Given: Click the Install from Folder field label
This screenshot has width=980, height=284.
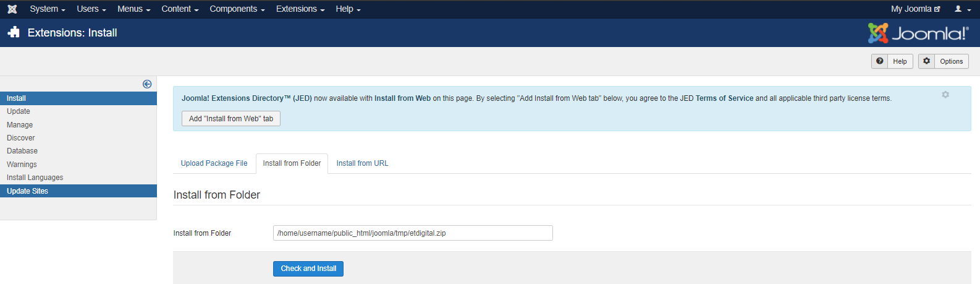Looking at the screenshot, I should coord(202,233).
